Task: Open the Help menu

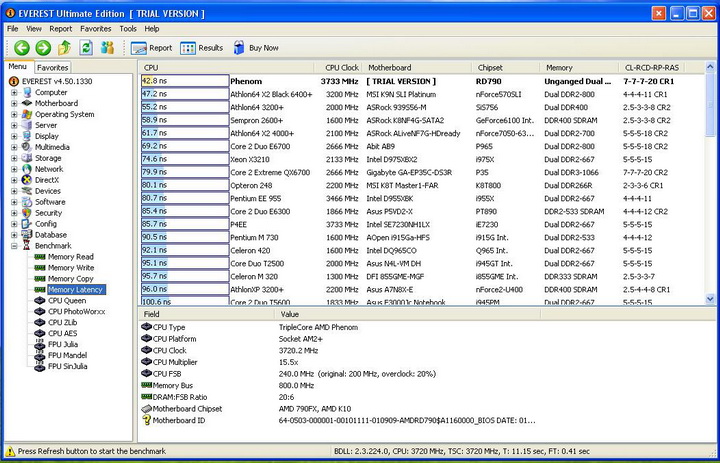Action: (152, 28)
